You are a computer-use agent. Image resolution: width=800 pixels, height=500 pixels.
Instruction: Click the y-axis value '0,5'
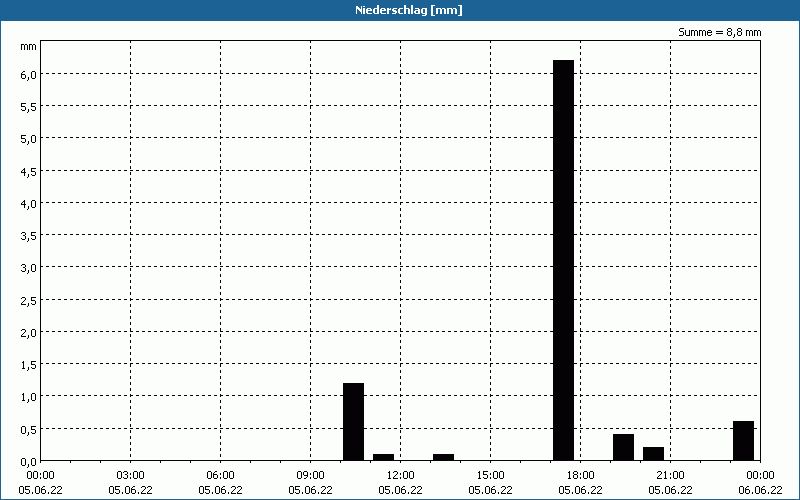[x=29, y=430]
